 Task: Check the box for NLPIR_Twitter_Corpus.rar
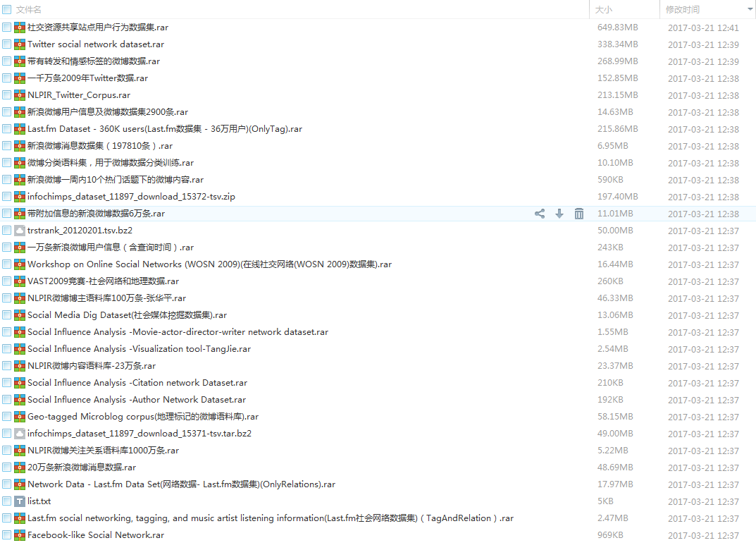pos(6,95)
